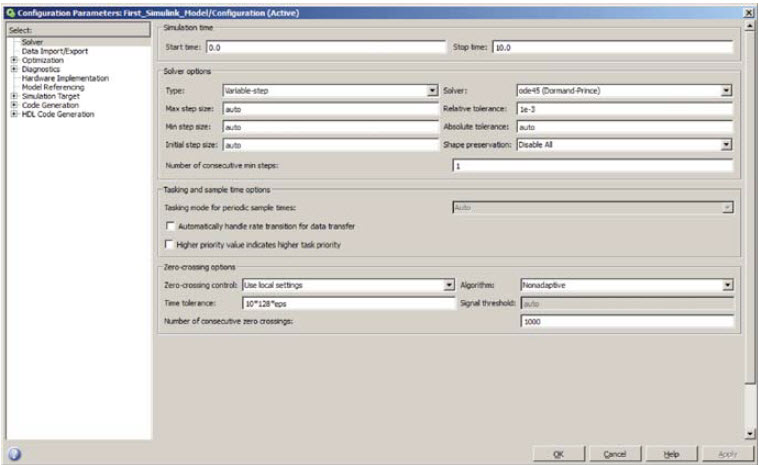
Task: Open the Tasking mode dropdown
Action: [727, 208]
